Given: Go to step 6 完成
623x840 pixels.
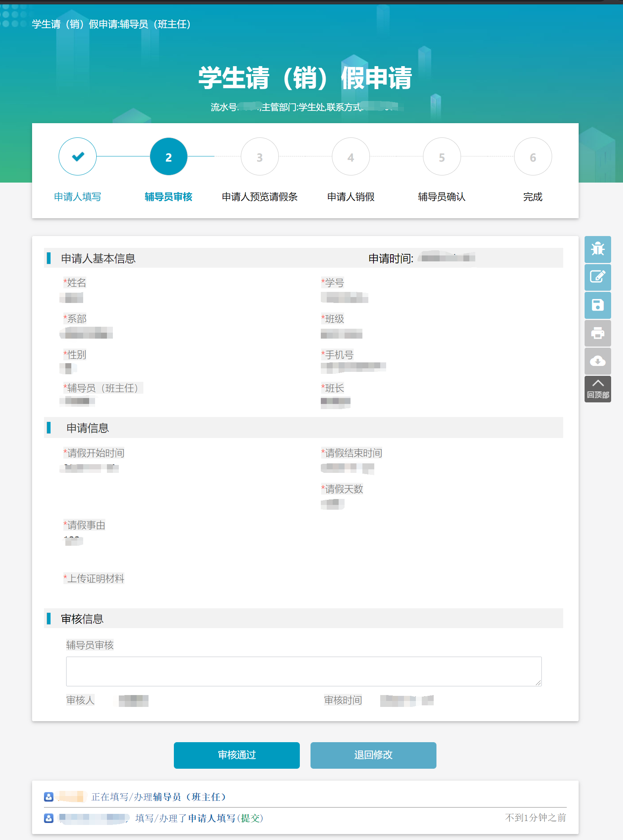Looking at the screenshot, I should click(533, 156).
